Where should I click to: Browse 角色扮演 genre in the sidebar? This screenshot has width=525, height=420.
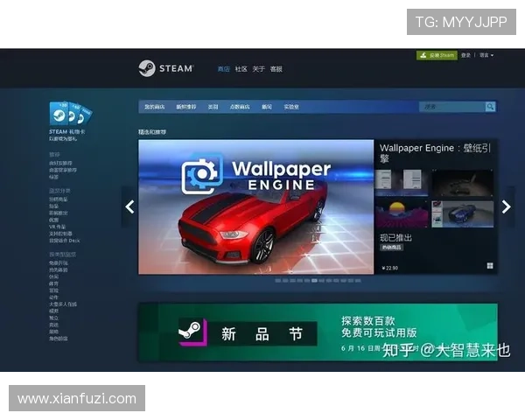[59, 339]
